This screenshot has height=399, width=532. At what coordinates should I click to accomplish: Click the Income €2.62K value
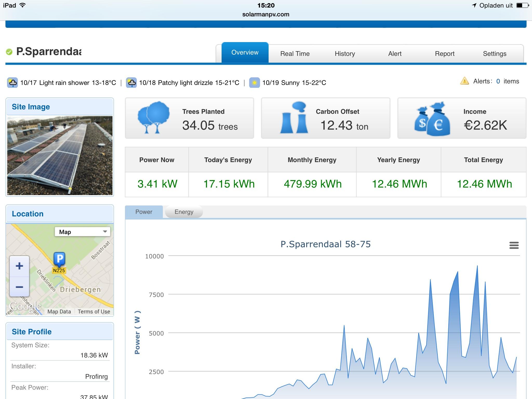(x=485, y=125)
